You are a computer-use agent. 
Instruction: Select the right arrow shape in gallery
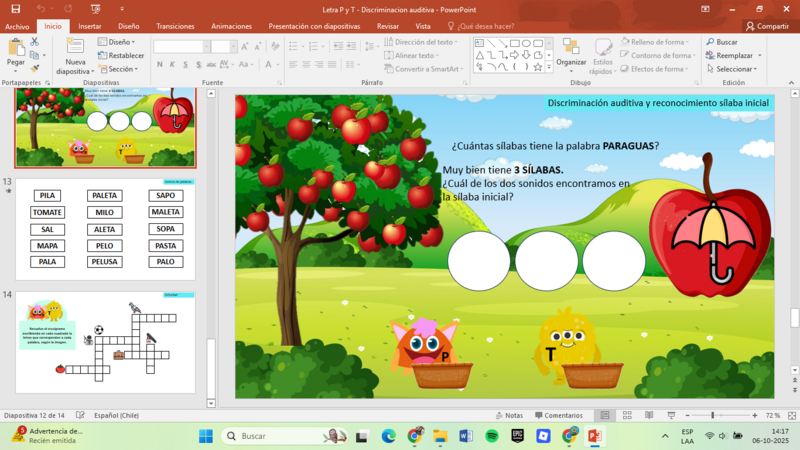[515, 55]
